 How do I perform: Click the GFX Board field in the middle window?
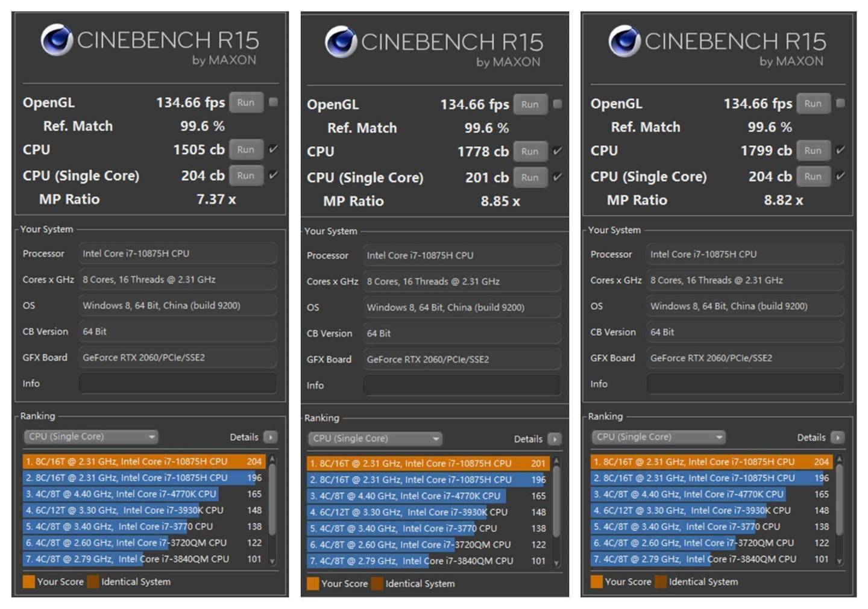pos(462,359)
